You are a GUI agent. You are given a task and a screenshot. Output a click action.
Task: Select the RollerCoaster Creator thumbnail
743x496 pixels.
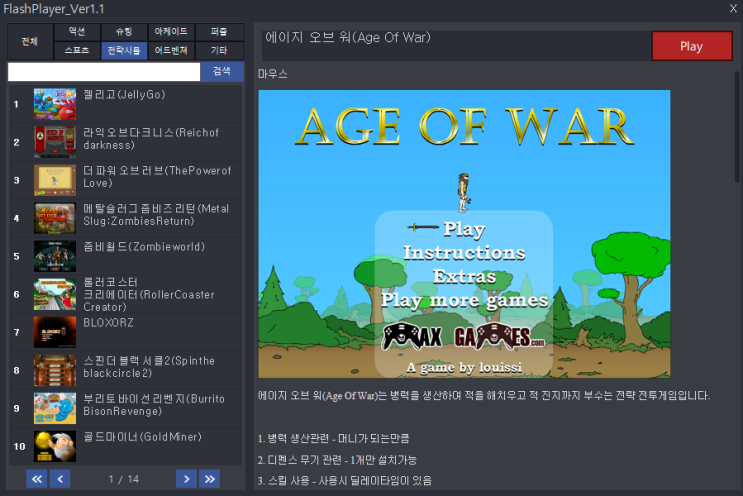(55, 294)
